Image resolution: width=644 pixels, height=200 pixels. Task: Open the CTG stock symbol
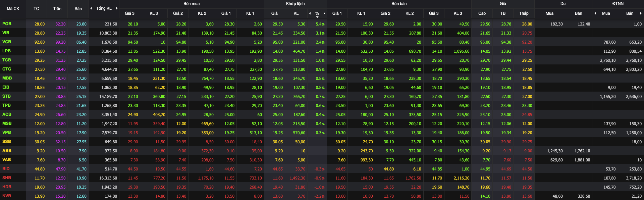tap(7, 69)
